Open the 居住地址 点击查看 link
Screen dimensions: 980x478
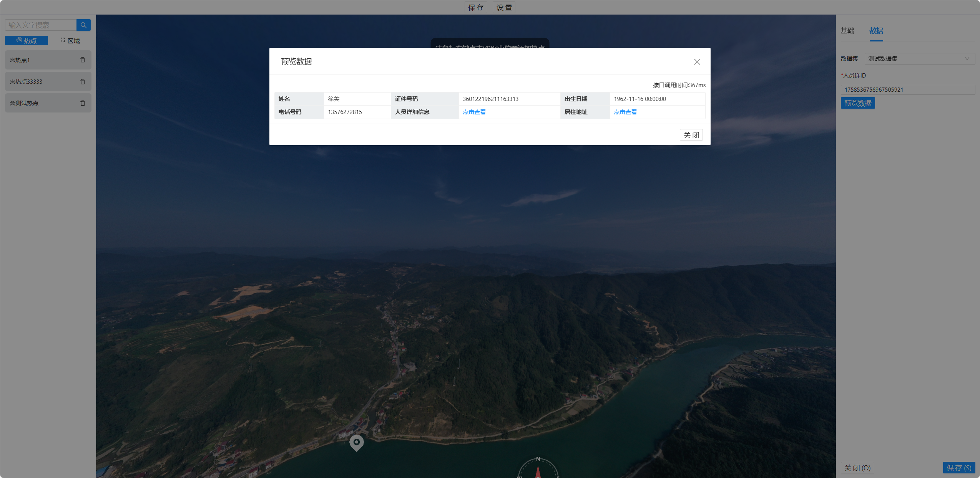(625, 112)
